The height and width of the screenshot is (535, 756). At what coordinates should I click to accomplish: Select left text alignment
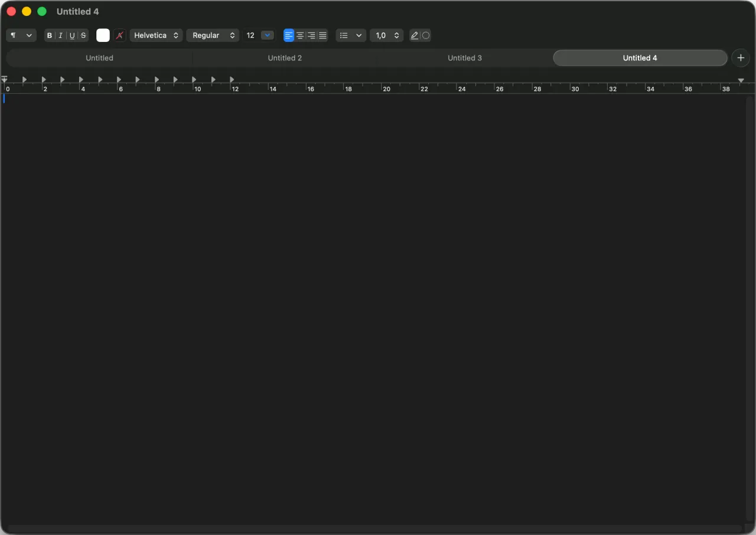[x=289, y=35]
